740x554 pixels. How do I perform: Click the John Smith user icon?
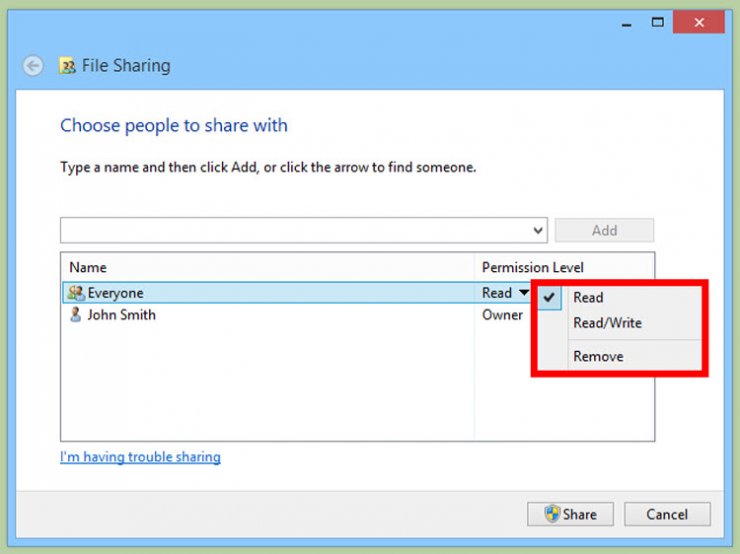click(x=75, y=315)
